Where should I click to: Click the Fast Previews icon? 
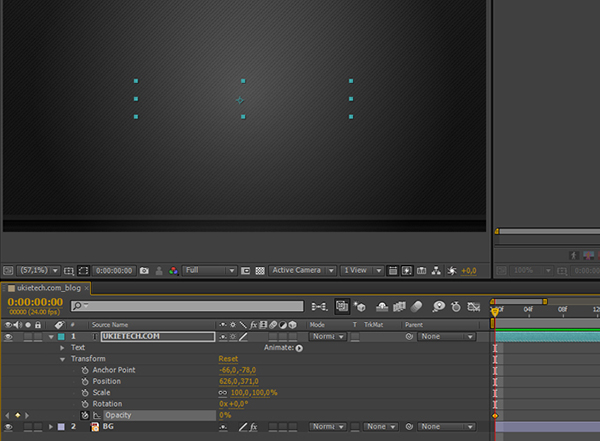(x=407, y=271)
